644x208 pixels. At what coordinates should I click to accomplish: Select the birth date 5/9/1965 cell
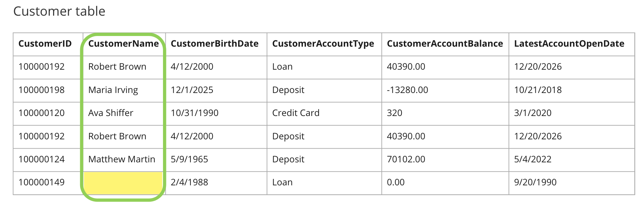(x=216, y=160)
